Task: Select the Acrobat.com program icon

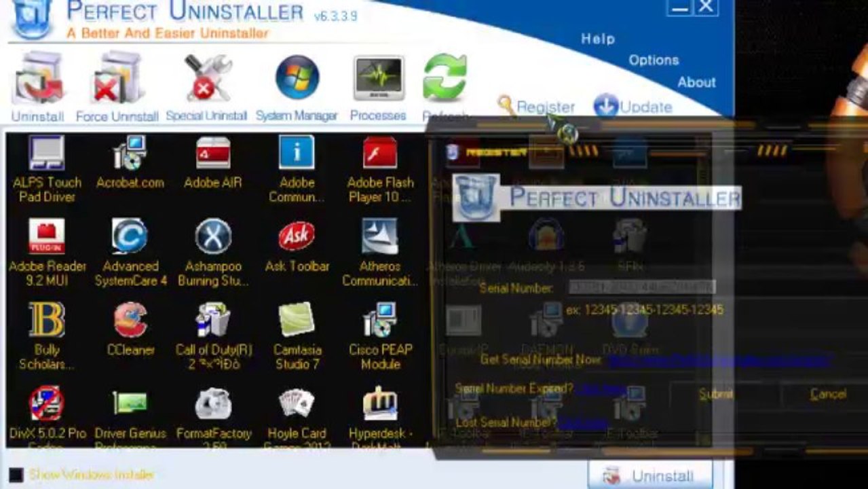Action: tap(130, 162)
